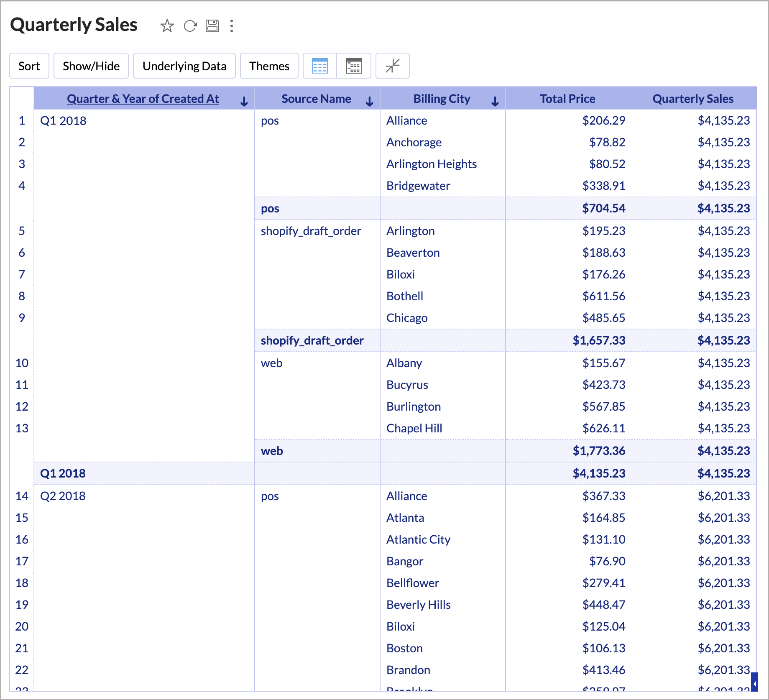Select the Total Price column header
769x700 pixels.
point(567,99)
